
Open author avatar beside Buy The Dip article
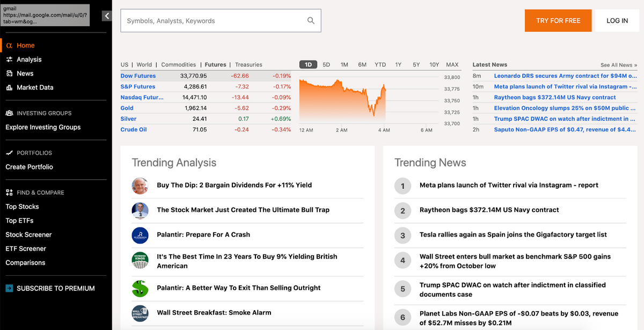[140, 186]
